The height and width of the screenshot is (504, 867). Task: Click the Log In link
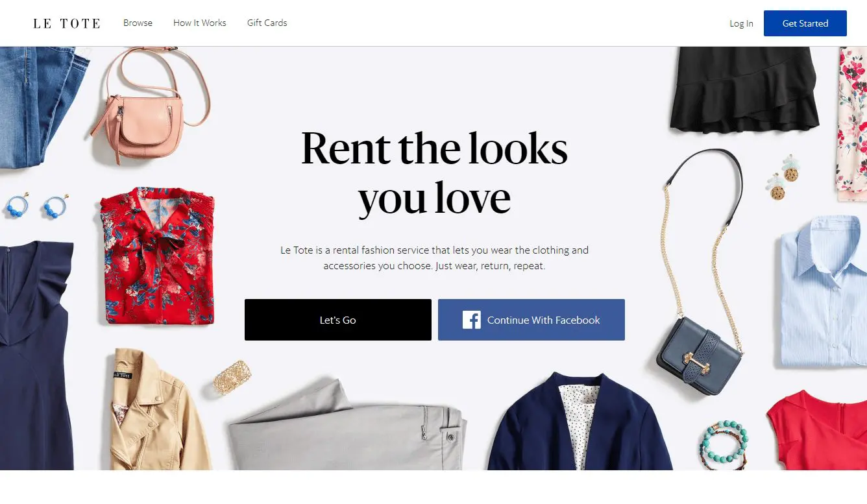point(741,23)
